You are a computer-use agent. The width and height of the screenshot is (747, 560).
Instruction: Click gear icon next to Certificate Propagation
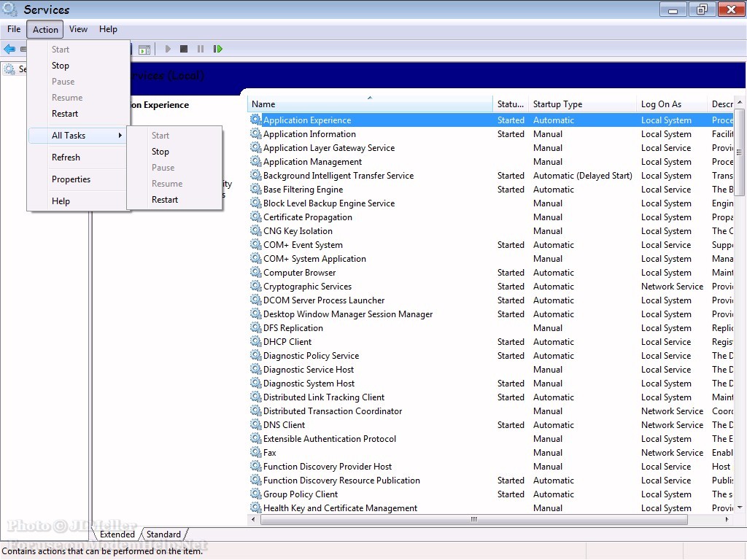coord(256,217)
